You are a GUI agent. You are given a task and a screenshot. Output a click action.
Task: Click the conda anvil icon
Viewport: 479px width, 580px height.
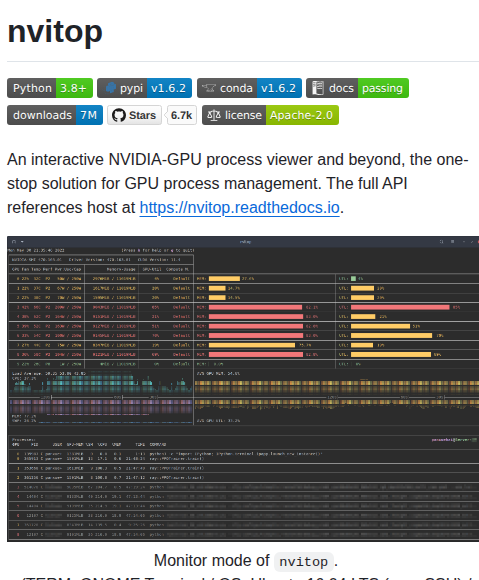click(209, 88)
